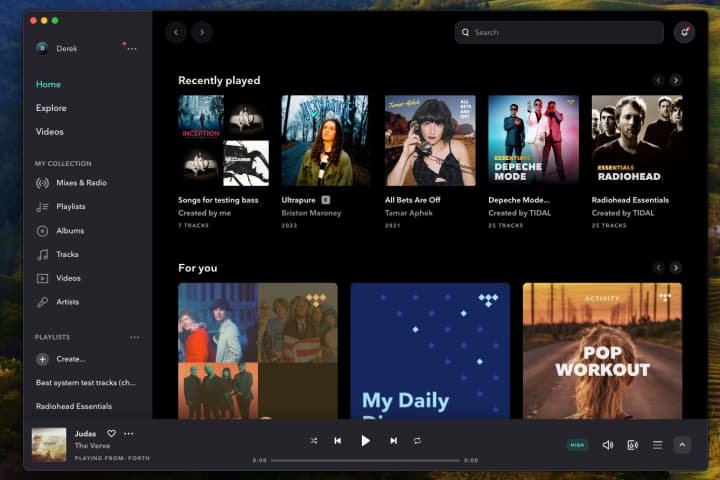
Task: Click the Create... playlist label
Action: coord(71,359)
